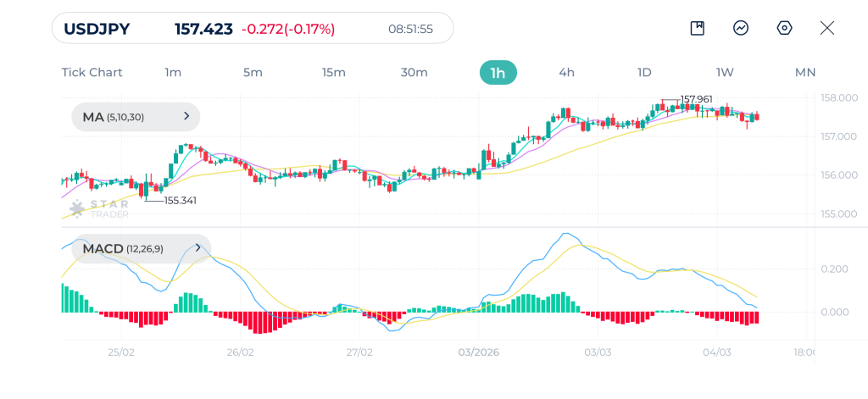
Task: Click the 0.000 MACD axis label
Action: [x=834, y=312]
